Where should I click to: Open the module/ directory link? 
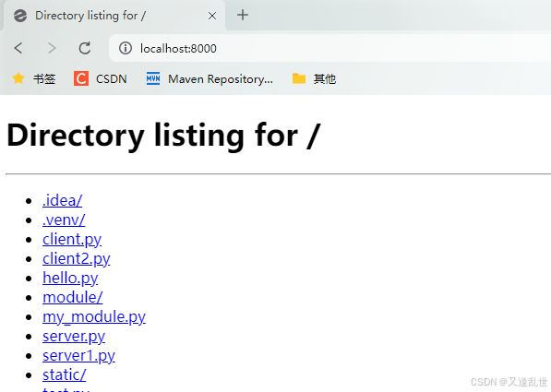click(73, 297)
